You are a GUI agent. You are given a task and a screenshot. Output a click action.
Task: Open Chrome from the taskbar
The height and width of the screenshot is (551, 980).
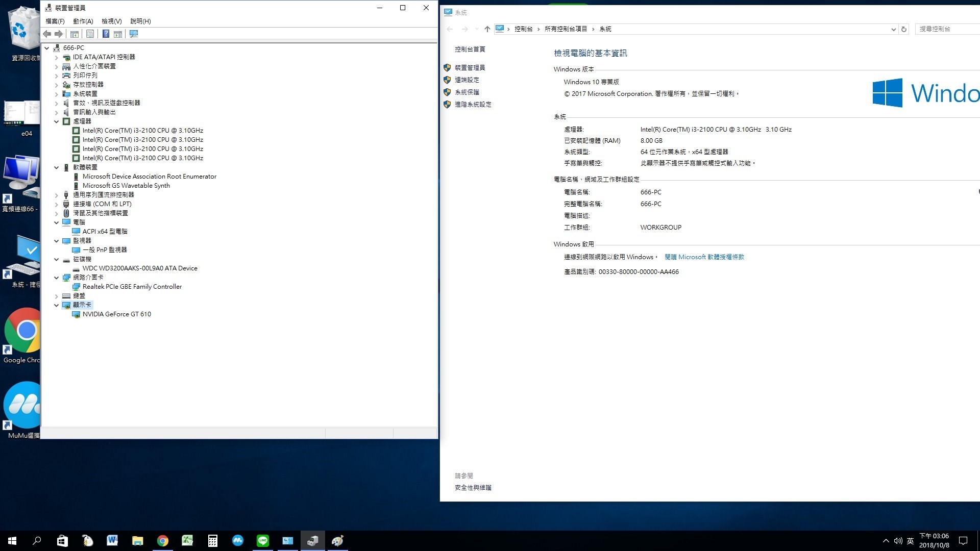coord(162,541)
